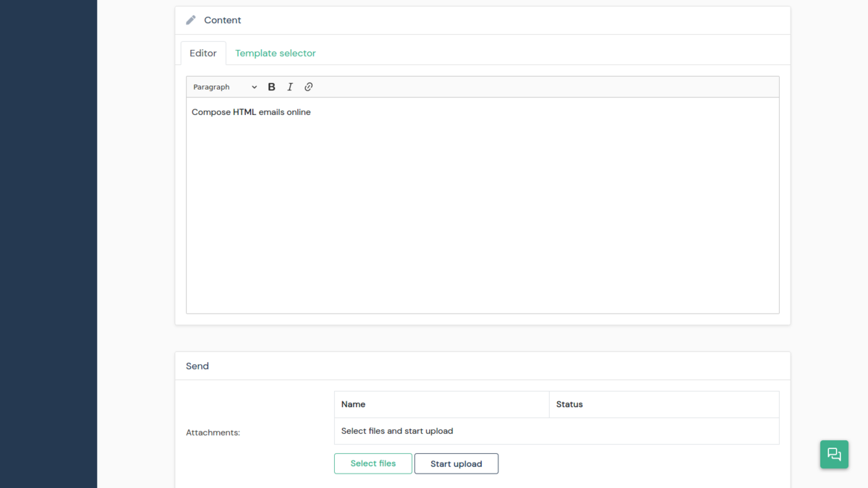Click the 'Select files and start upload' row
The height and width of the screenshot is (488, 868).
[x=557, y=431]
